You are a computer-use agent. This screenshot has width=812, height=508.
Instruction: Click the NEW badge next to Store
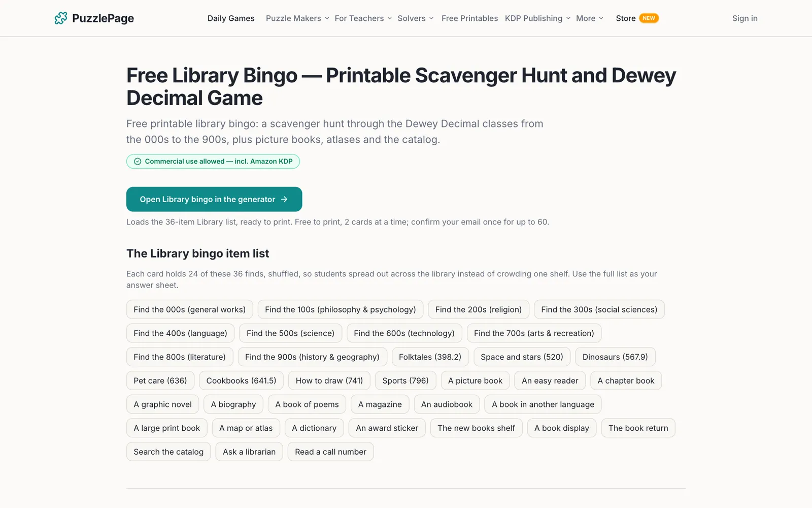pyautogui.click(x=649, y=18)
